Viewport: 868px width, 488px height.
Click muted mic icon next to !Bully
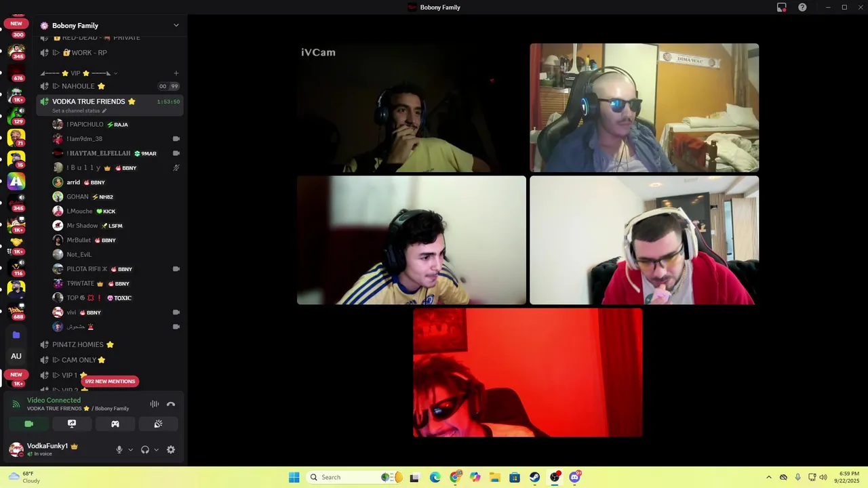coord(176,168)
